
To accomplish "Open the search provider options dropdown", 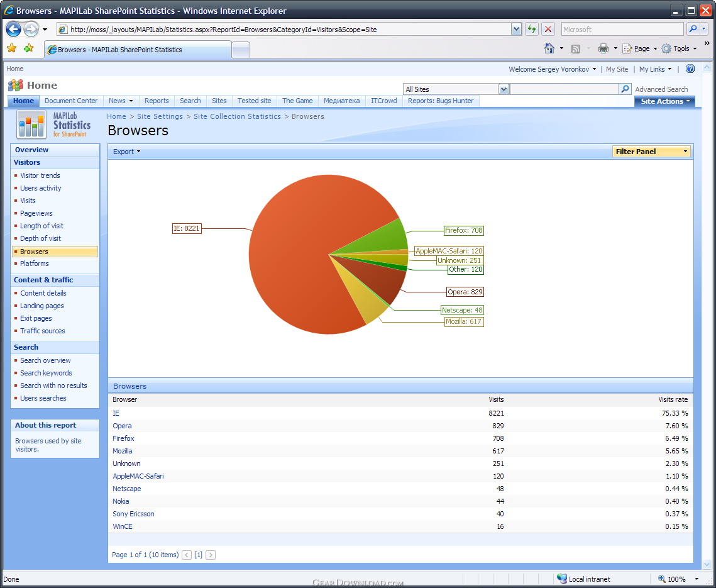I will tap(703, 29).
